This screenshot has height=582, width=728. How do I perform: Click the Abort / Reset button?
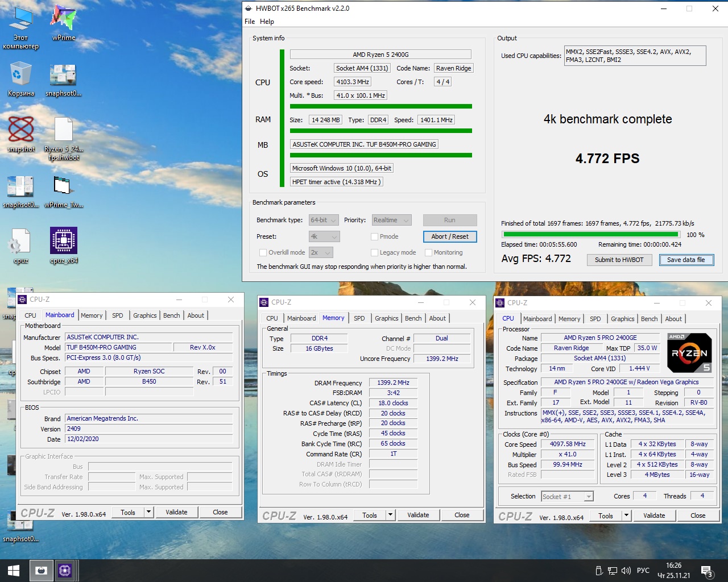coord(450,236)
